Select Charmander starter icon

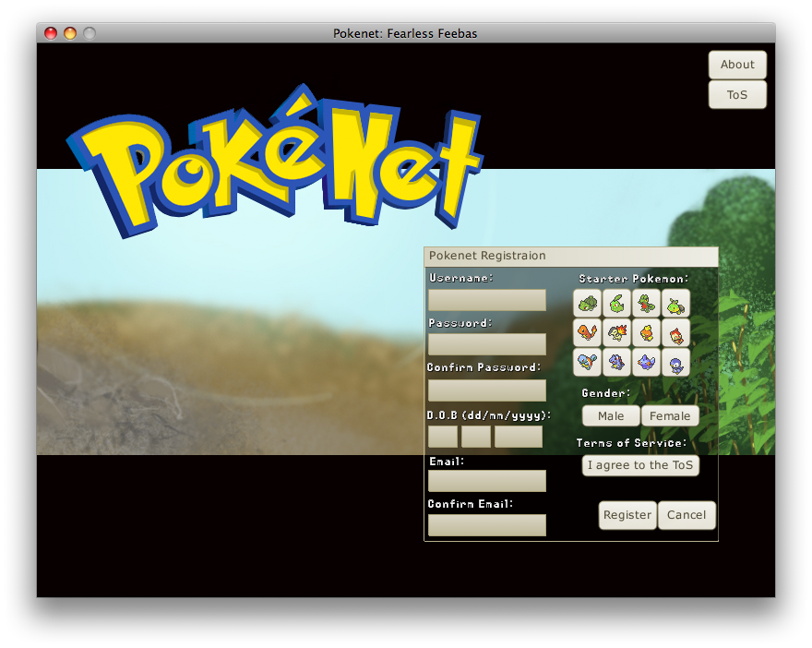click(587, 332)
